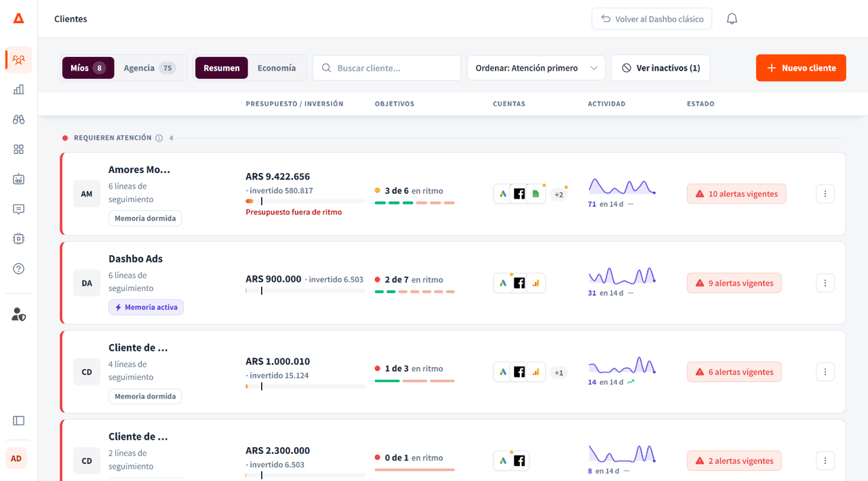868x481 pixels.
Task: Open the help question mark icon
Action: [18, 269]
